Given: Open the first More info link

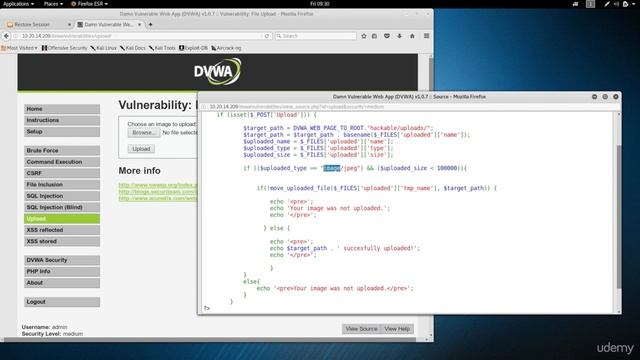Looking at the screenshot, I should (158, 185).
